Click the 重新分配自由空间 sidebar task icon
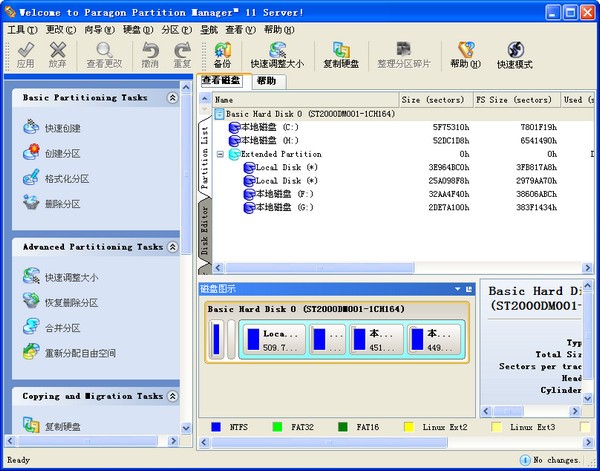The width and height of the screenshot is (600, 471). [x=31, y=352]
